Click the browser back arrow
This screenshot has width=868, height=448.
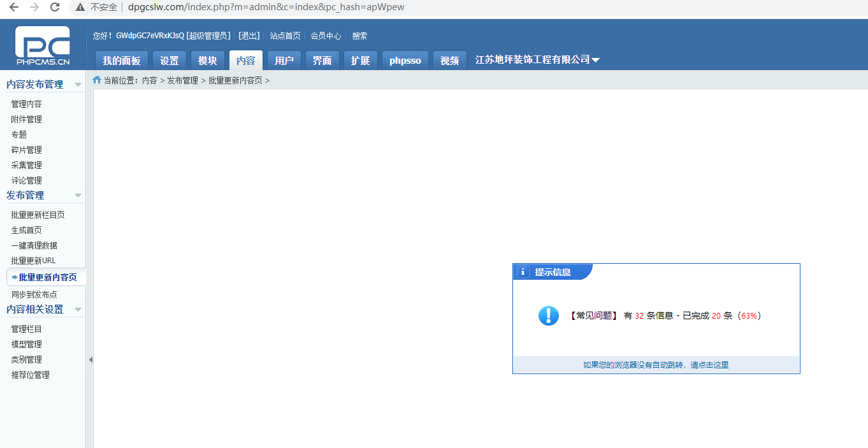tap(13, 7)
